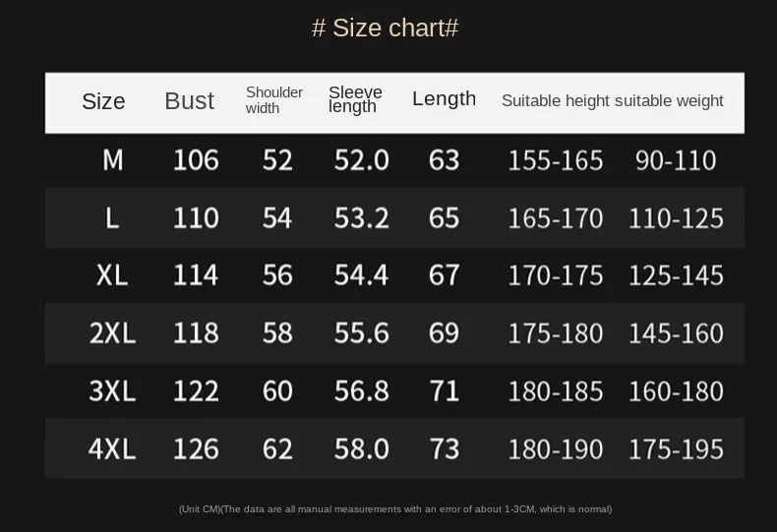Select the 4XL size row label
The width and height of the screenshot is (777, 532).
pos(112,449)
